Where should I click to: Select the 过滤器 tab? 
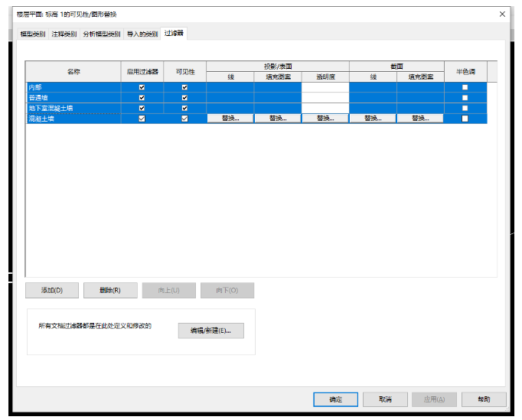point(174,34)
